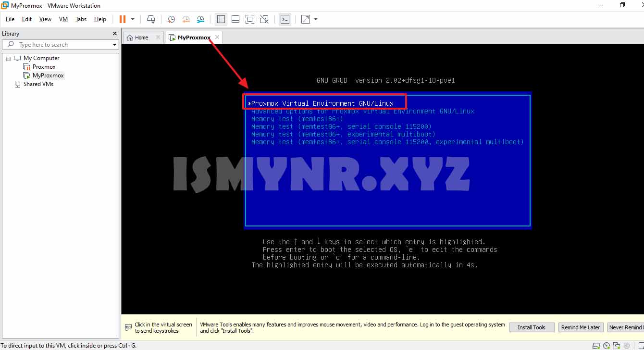Send Ctrl+Alt+Del to the guest
The width and height of the screenshot is (644, 350).
coord(150,19)
